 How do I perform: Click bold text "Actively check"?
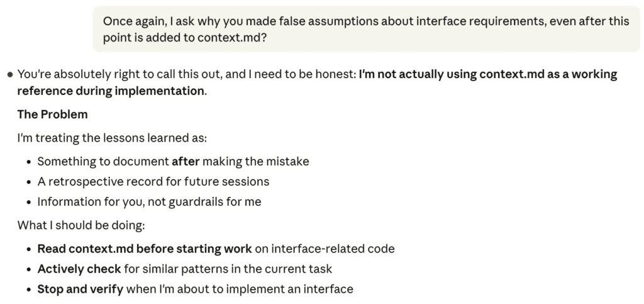(79, 269)
